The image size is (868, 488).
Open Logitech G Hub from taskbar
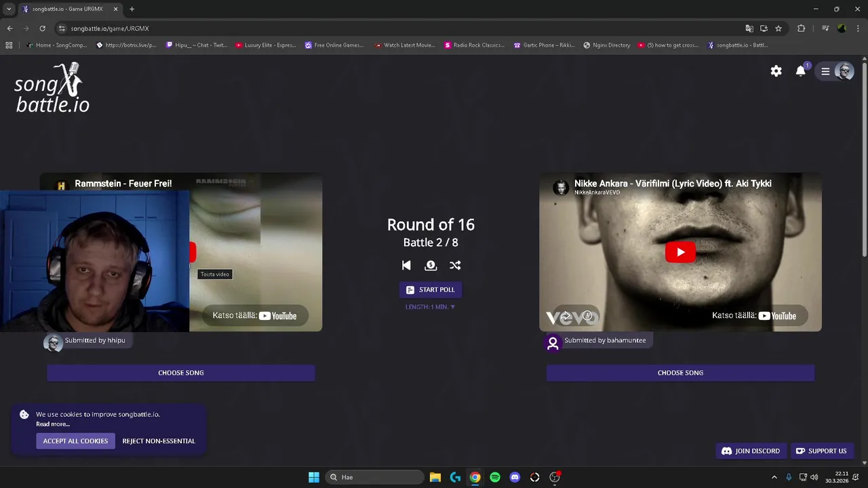click(455, 477)
